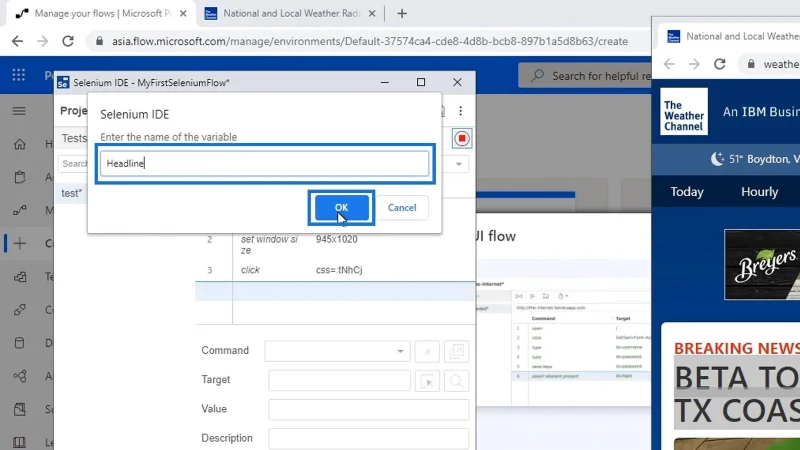800x450 pixels.
Task: Click the Description input field
Action: coord(368,439)
